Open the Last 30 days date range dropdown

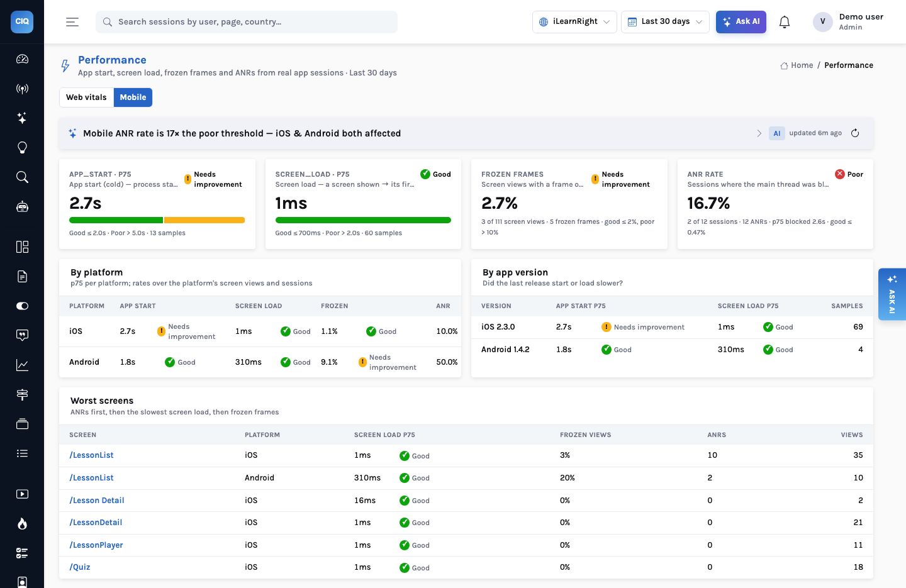tap(665, 22)
